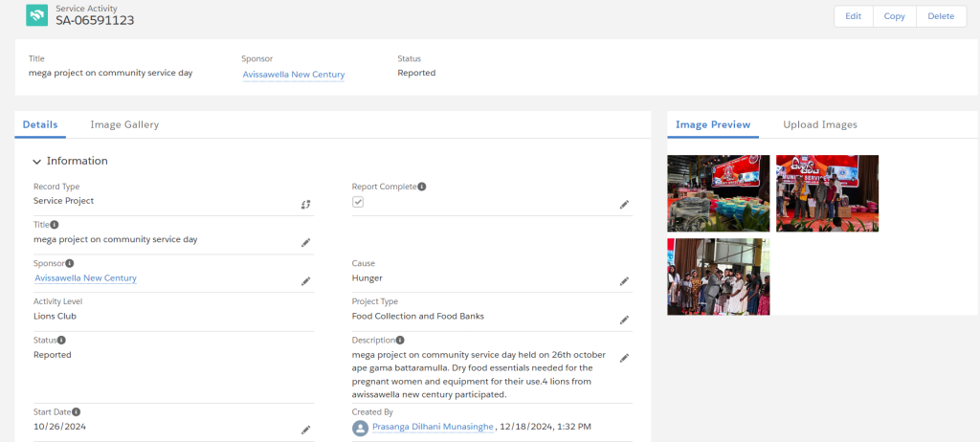This screenshot has height=442, width=980.
Task: Collapse the Information section chevron
Action: click(x=37, y=162)
